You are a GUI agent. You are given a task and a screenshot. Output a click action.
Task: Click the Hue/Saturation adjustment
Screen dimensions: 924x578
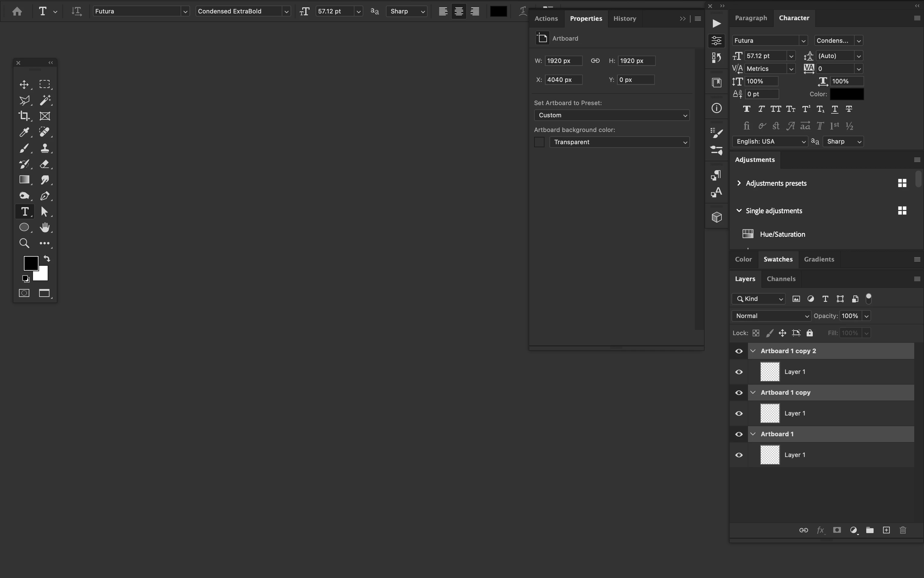(782, 234)
